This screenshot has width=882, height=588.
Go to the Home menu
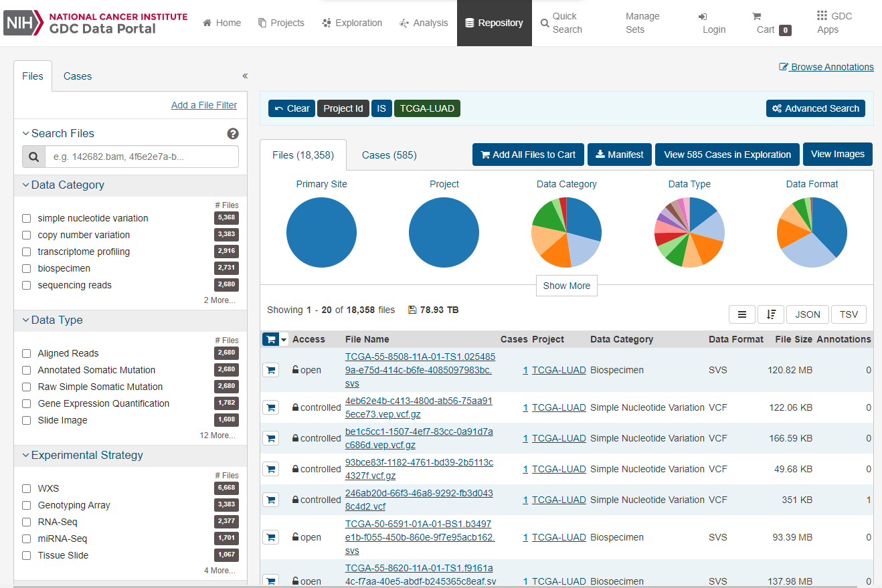click(x=222, y=23)
